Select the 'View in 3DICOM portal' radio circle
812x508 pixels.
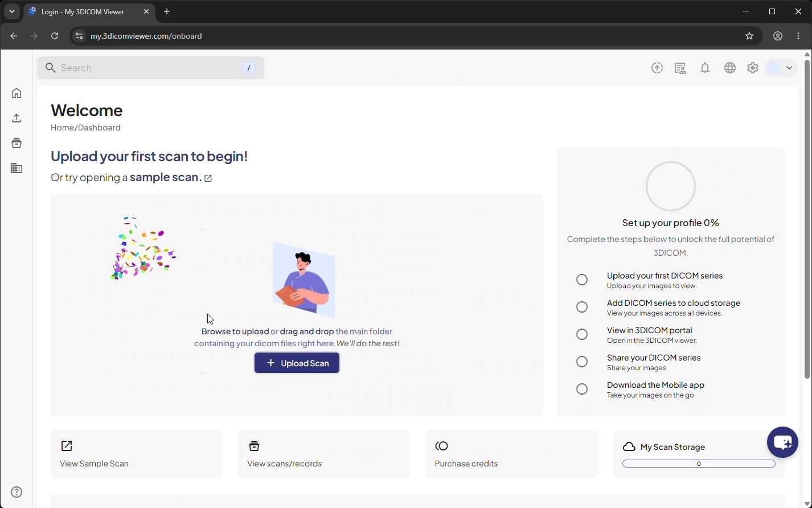(x=582, y=334)
